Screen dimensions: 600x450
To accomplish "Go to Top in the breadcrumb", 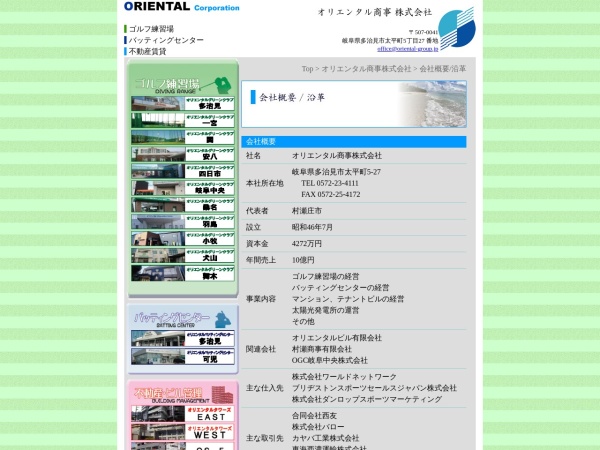I will [307, 69].
